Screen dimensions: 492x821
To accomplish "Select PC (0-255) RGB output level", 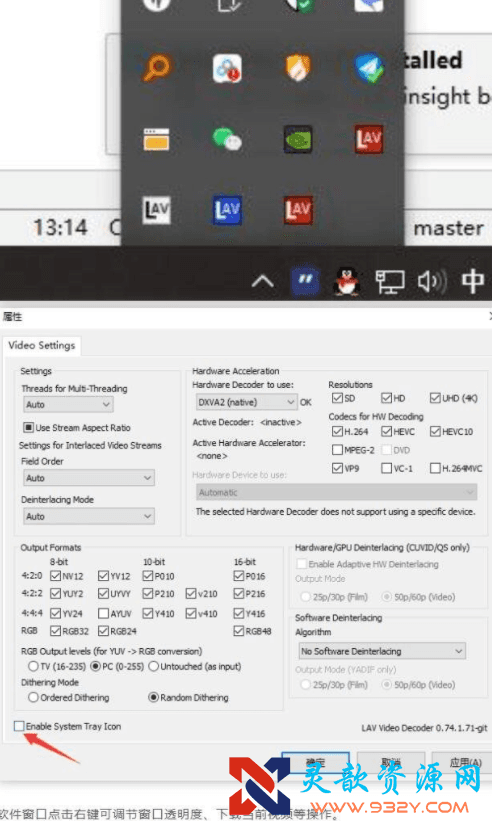I will [96, 667].
